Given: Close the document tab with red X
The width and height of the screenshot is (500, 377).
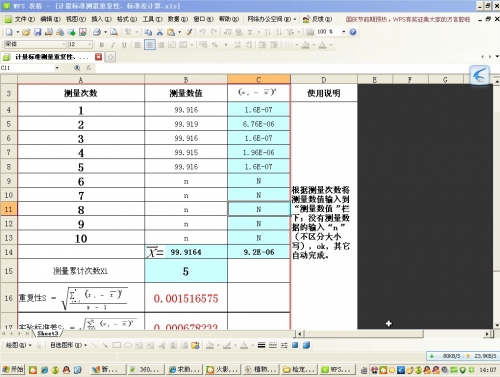Looking at the screenshot, I should [x=98, y=57].
